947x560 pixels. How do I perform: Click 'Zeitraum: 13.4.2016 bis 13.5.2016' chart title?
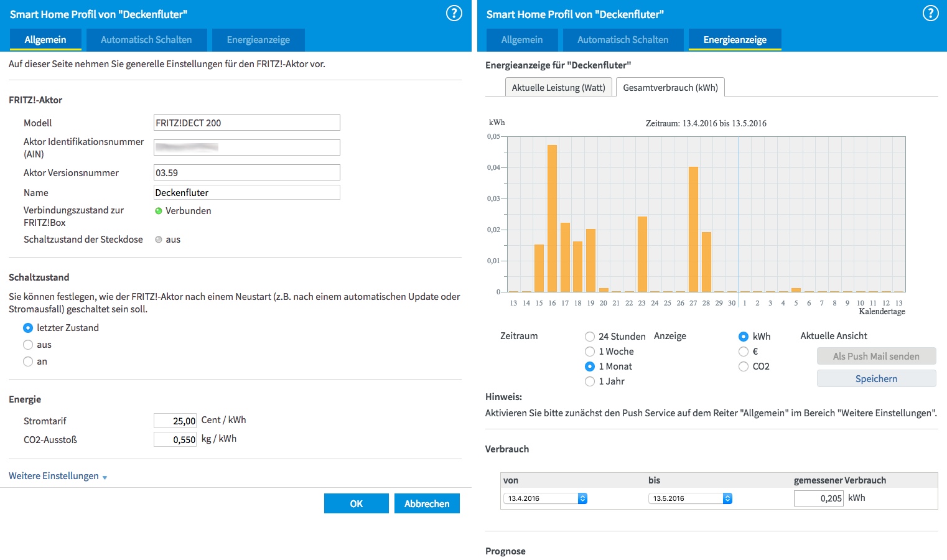706,123
